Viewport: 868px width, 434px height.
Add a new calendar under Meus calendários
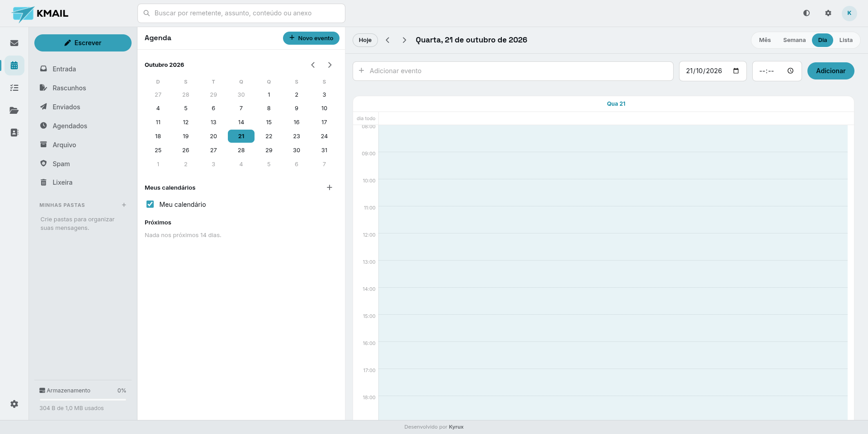click(x=330, y=187)
